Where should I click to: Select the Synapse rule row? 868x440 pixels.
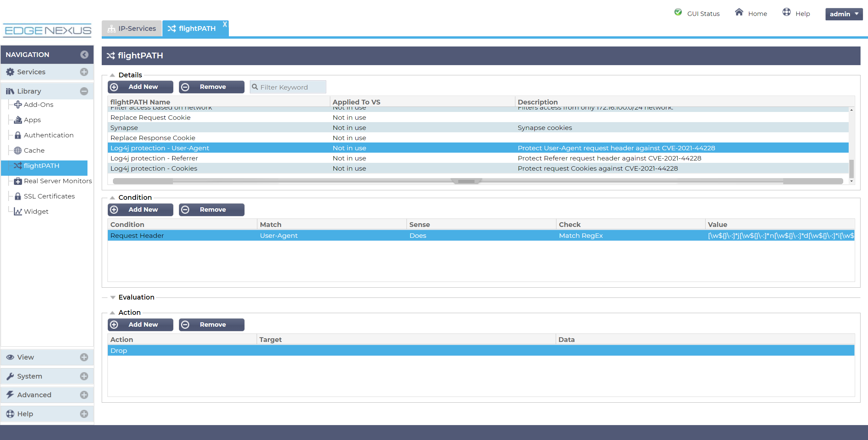[478, 128]
